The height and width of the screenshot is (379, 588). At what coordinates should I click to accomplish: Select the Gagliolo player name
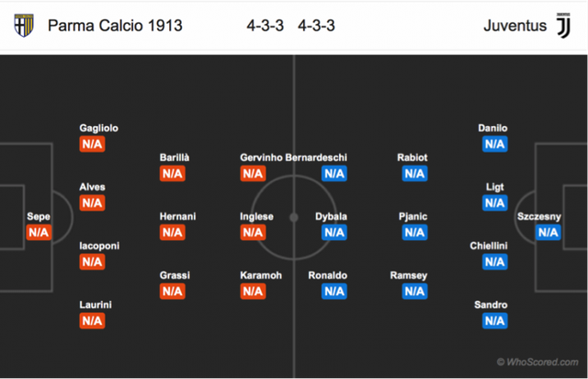[x=98, y=128]
